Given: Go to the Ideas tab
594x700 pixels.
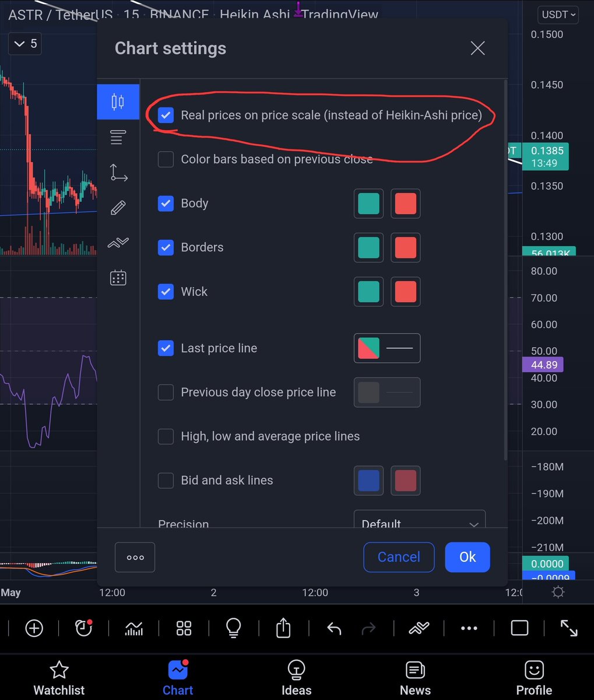Looking at the screenshot, I should tap(296, 678).
